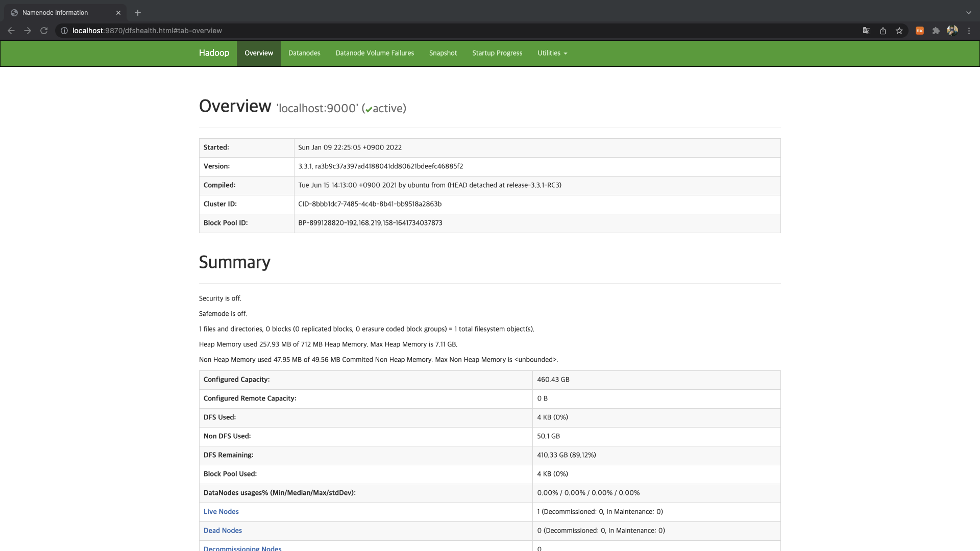Click the Configured Capacity value 460.43 GB
This screenshot has width=980, height=551.
click(553, 380)
